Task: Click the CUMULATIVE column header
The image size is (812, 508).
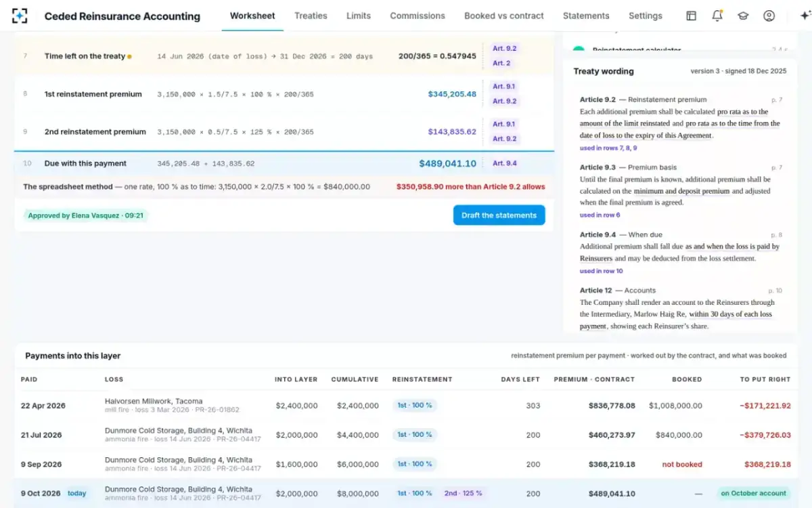Action: tap(355, 379)
